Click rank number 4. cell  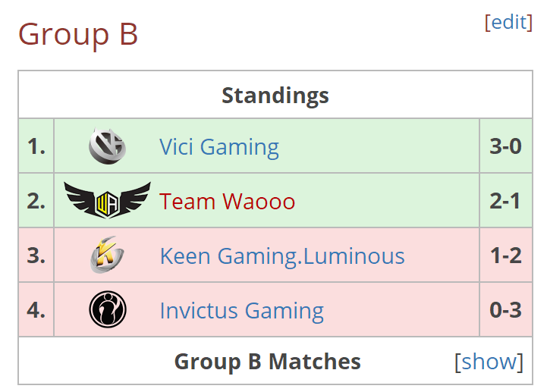point(36,309)
